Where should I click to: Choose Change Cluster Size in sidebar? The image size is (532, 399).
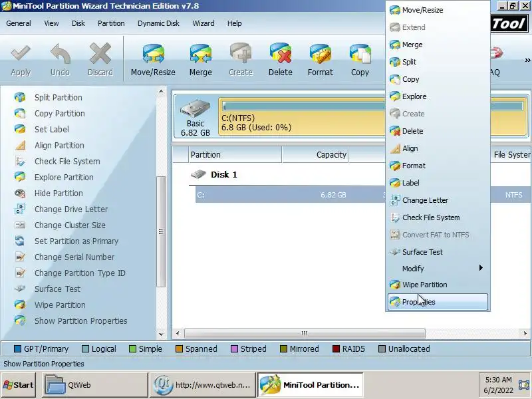(x=70, y=225)
